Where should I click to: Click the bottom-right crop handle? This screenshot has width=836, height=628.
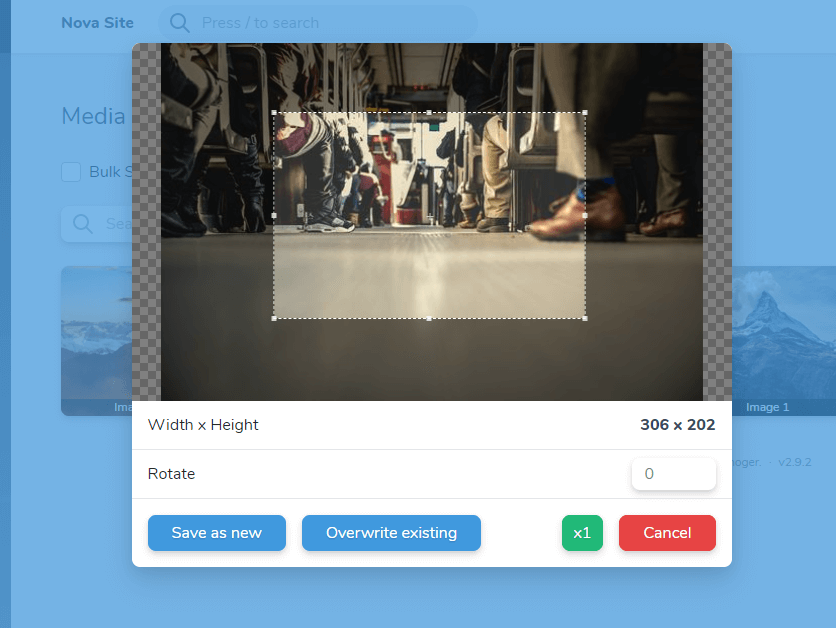[585, 318]
